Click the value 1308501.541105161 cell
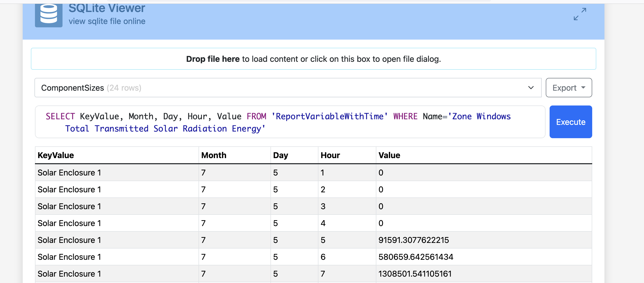The height and width of the screenshot is (283, 644). click(484, 274)
